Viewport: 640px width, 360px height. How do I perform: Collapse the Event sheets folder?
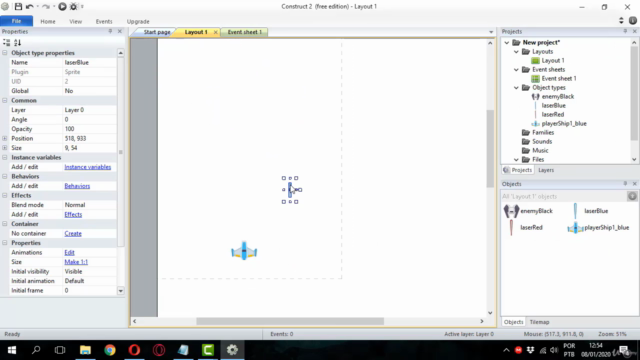pos(516,70)
